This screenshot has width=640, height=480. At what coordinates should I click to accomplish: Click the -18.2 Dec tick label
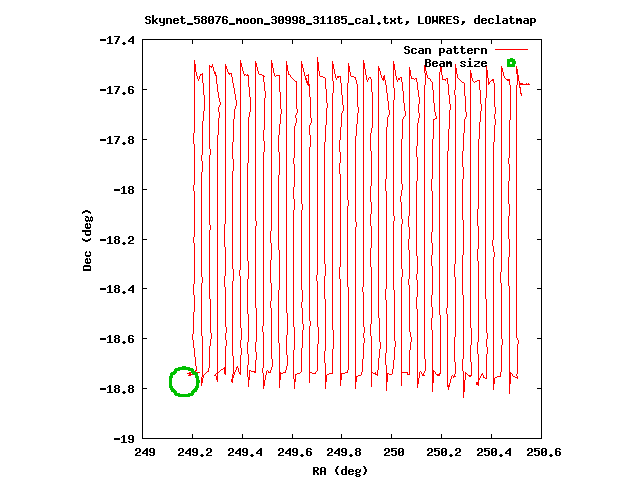(x=117, y=240)
